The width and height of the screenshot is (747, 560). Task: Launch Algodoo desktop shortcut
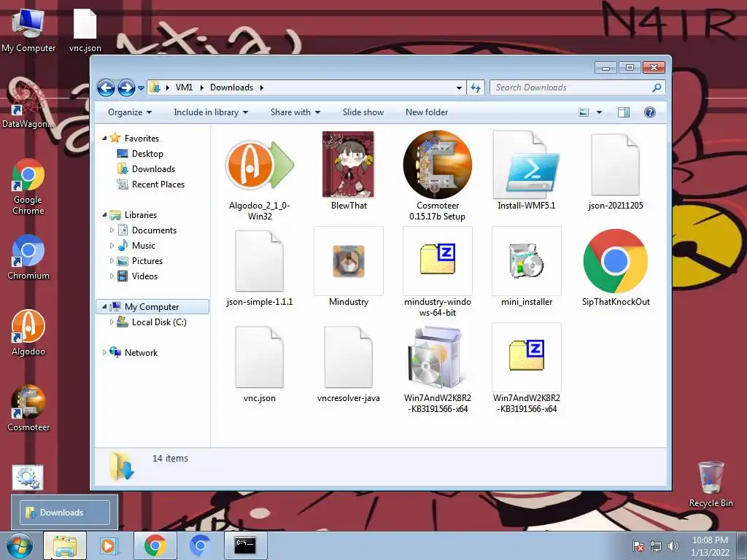[28, 332]
